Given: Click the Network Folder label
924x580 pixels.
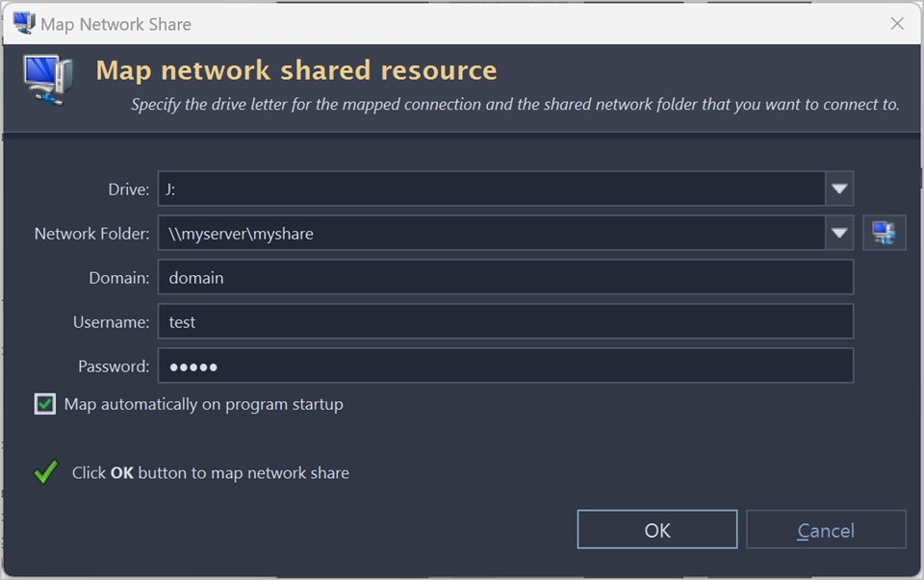Looking at the screenshot, I should (91, 234).
